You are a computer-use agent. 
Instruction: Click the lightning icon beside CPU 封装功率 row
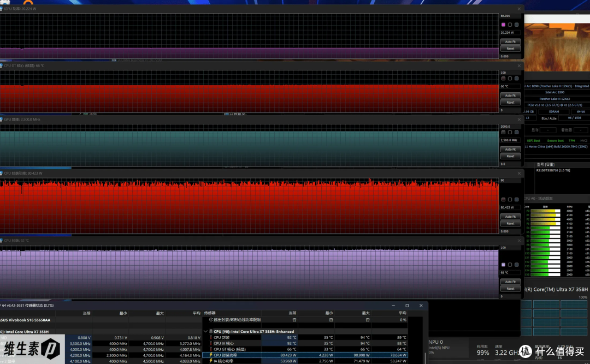click(211, 355)
